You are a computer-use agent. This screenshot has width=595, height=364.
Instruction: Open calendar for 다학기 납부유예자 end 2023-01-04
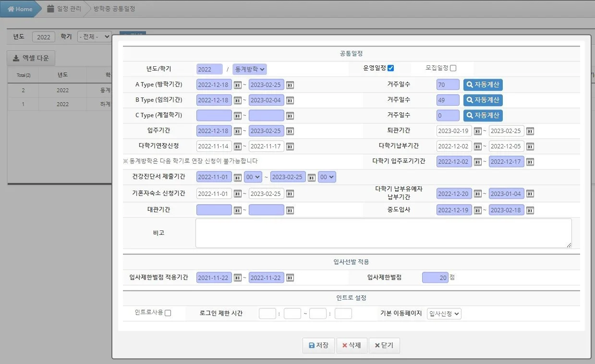[x=530, y=194]
